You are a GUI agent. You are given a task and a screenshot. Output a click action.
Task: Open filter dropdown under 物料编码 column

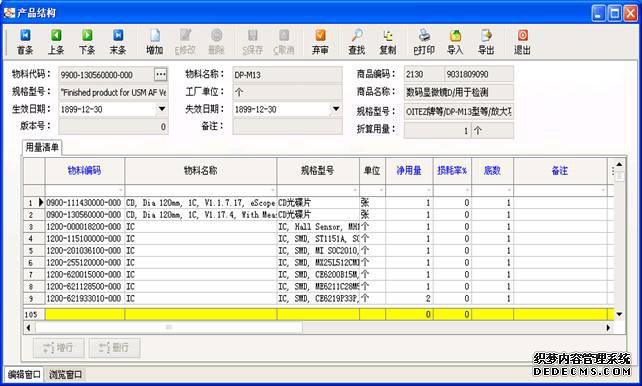click(x=120, y=190)
